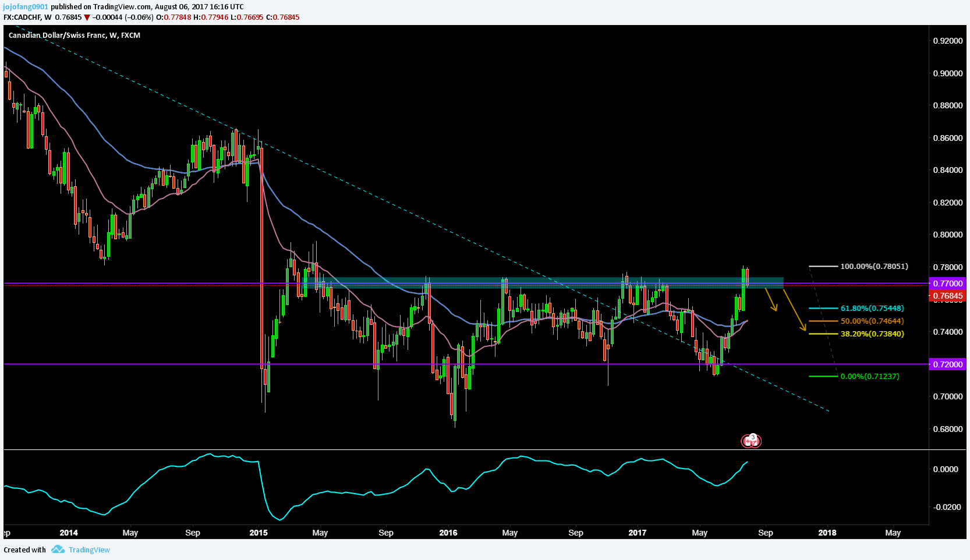970x560 pixels.
Task: Click the 0.84000 price axis label
Action: [948, 170]
